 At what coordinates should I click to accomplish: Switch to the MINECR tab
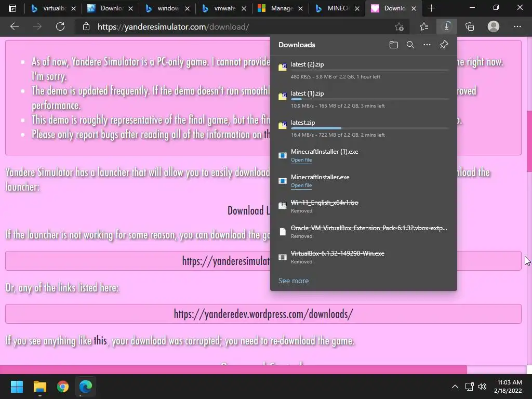click(337, 8)
